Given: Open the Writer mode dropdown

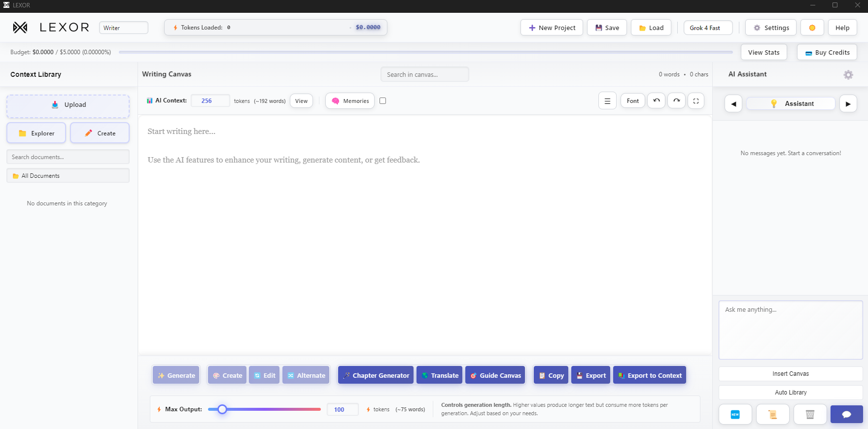Looking at the screenshot, I should coord(124,28).
